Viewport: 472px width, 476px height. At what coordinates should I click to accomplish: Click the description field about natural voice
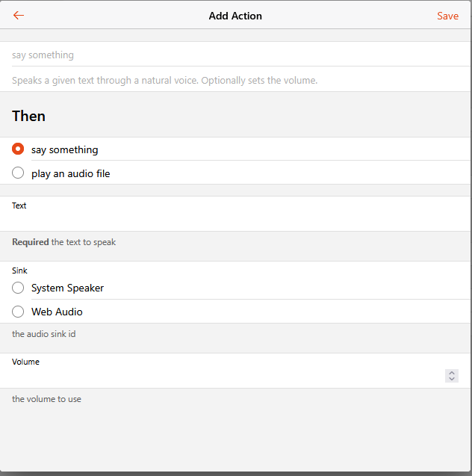pos(235,80)
